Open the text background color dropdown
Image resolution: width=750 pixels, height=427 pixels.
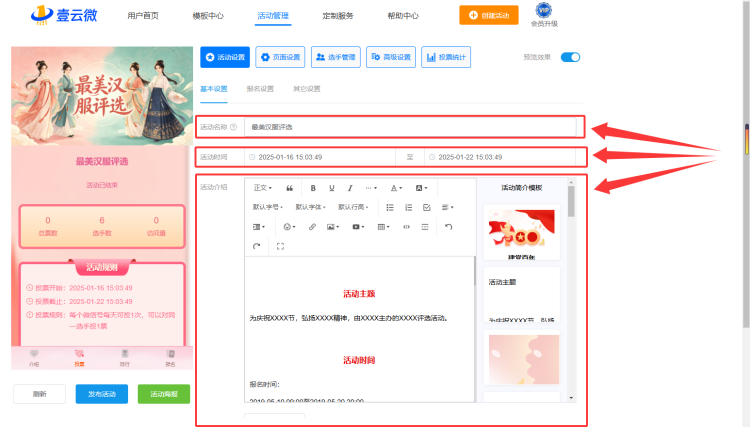[x=421, y=188]
